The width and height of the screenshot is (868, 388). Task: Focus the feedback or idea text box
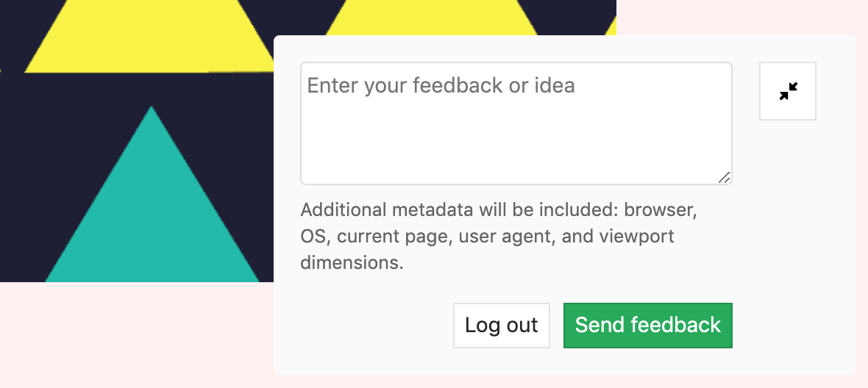pos(516,123)
